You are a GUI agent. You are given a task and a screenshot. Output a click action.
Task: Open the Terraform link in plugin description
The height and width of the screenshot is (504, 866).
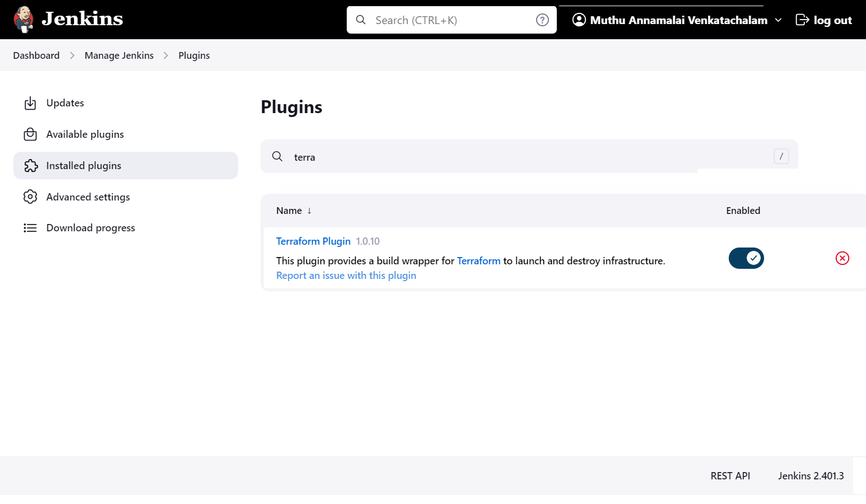(479, 261)
